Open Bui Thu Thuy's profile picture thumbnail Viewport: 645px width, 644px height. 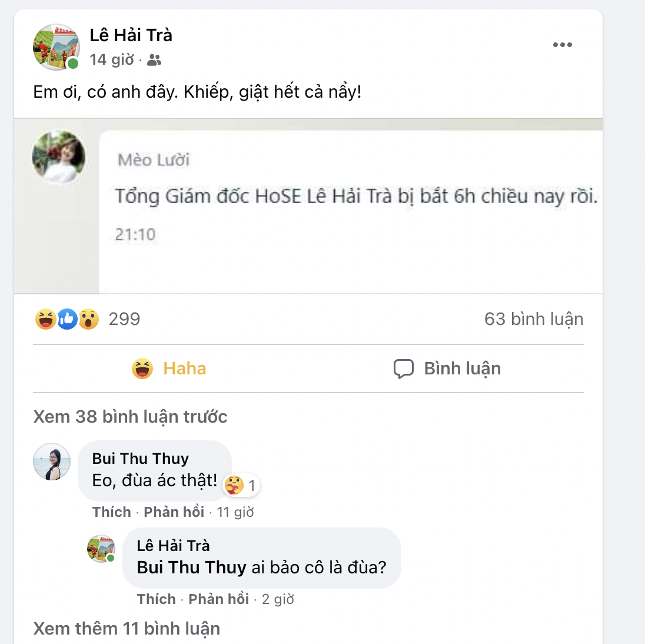pyautogui.click(x=52, y=462)
